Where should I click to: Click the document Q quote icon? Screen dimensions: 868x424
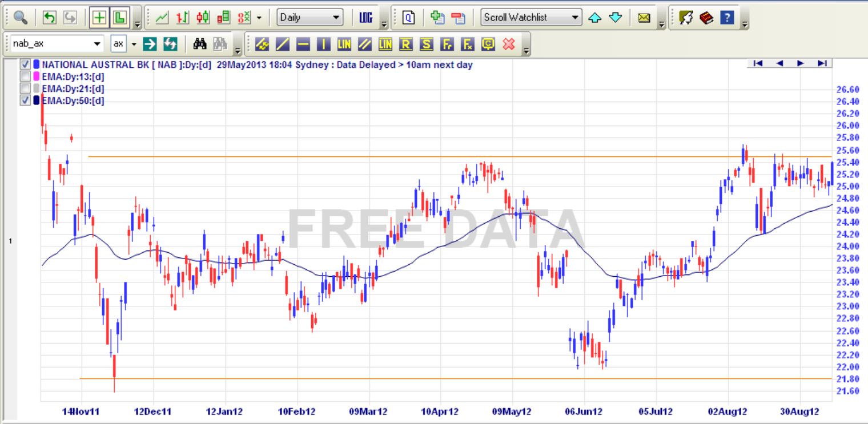[x=408, y=18]
